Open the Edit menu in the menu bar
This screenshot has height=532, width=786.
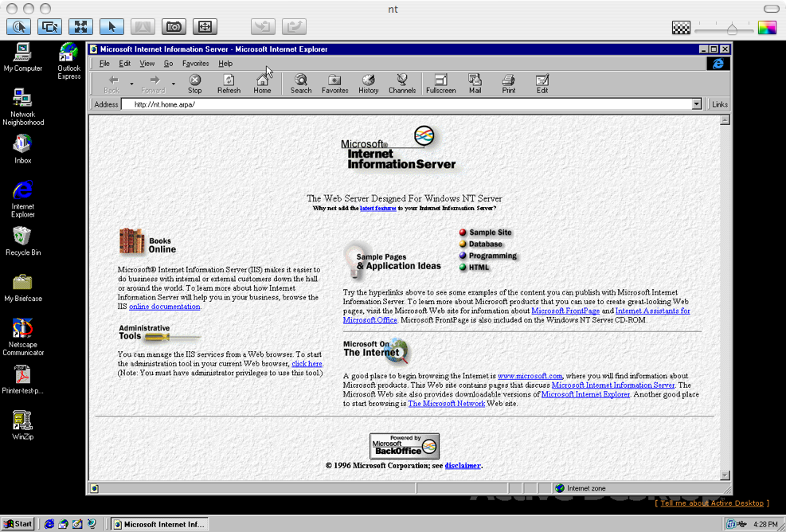[x=124, y=64]
